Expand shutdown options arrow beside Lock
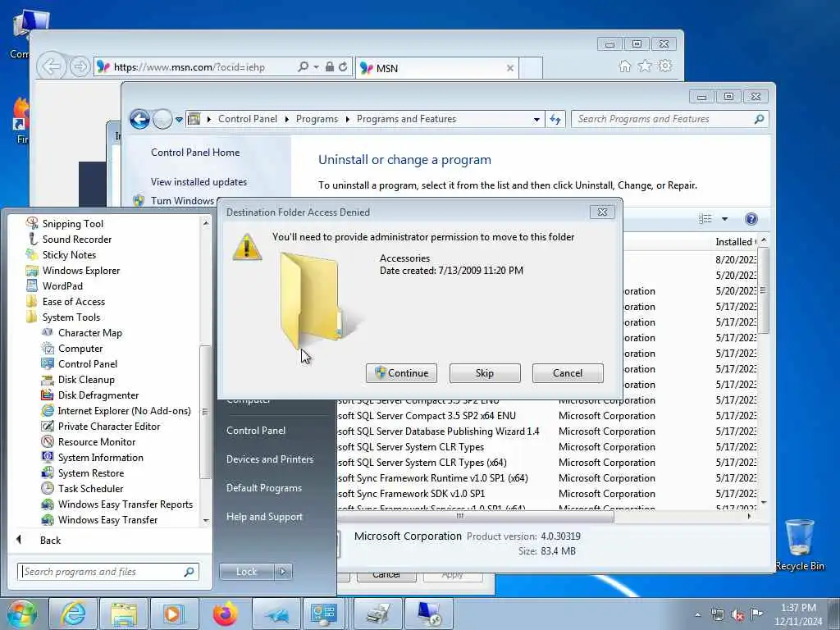 pos(283,572)
